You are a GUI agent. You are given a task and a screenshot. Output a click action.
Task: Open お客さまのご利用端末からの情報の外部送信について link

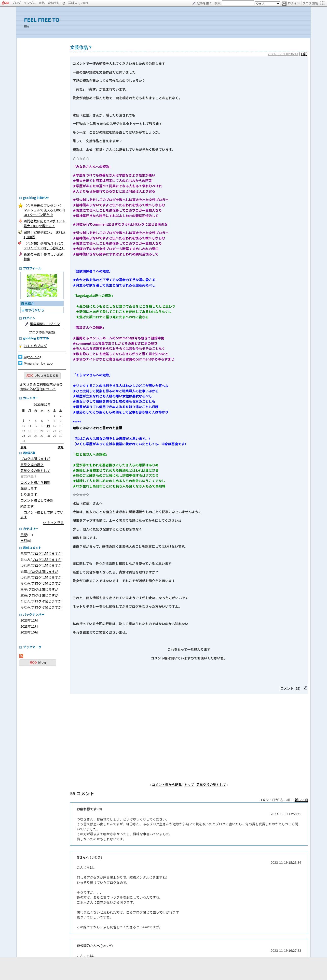(x=41, y=386)
